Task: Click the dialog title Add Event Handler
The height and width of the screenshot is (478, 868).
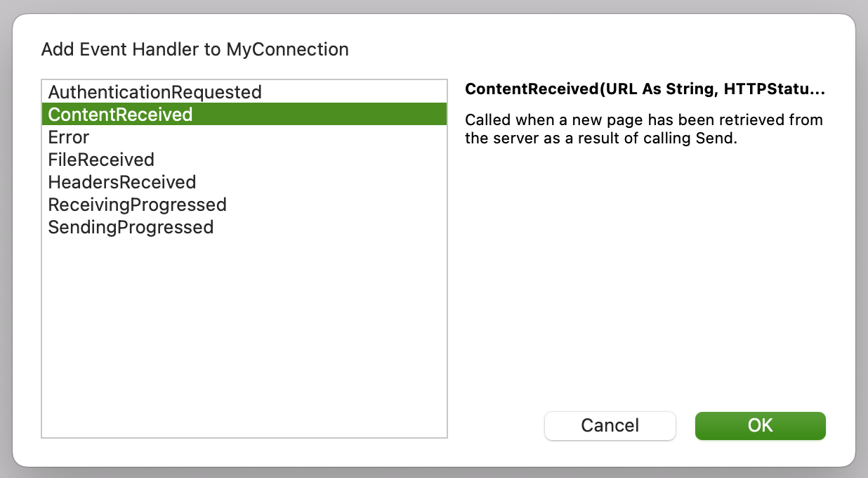Action: [195, 49]
